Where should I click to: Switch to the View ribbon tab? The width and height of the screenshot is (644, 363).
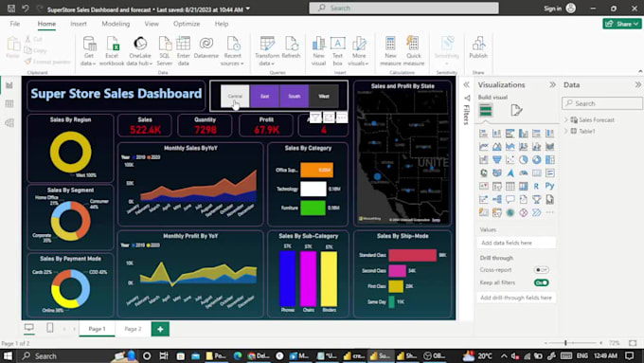[x=152, y=24]
